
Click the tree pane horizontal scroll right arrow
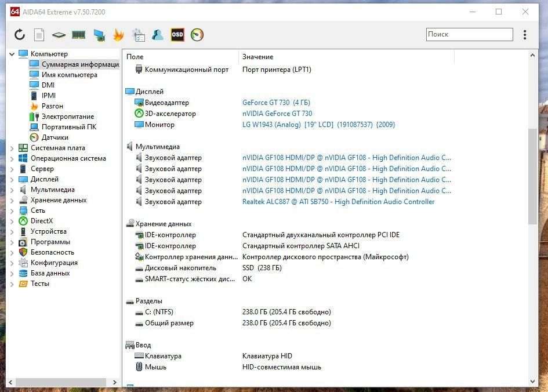(x=115, y=382)
